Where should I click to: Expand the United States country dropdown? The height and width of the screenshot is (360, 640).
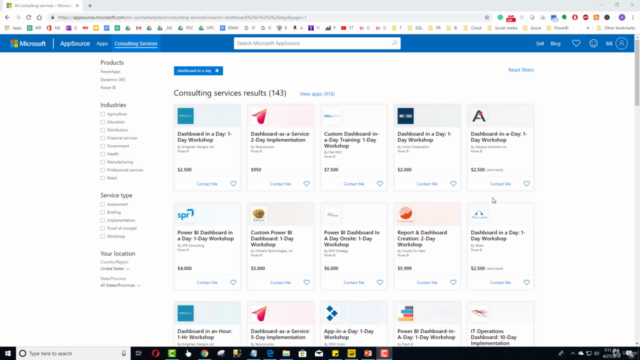(x=115, y=269)
